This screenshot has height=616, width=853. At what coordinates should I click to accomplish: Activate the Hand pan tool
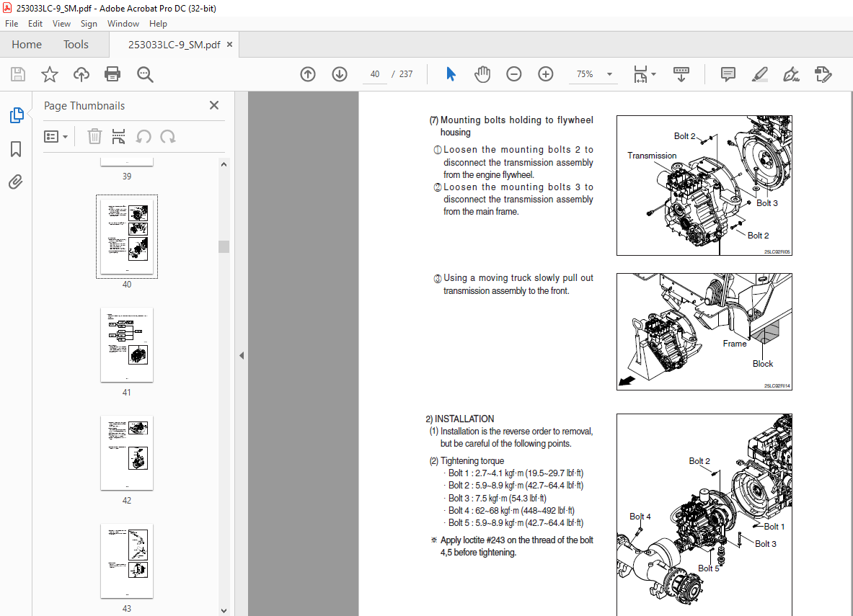click(x=482, y=74)
